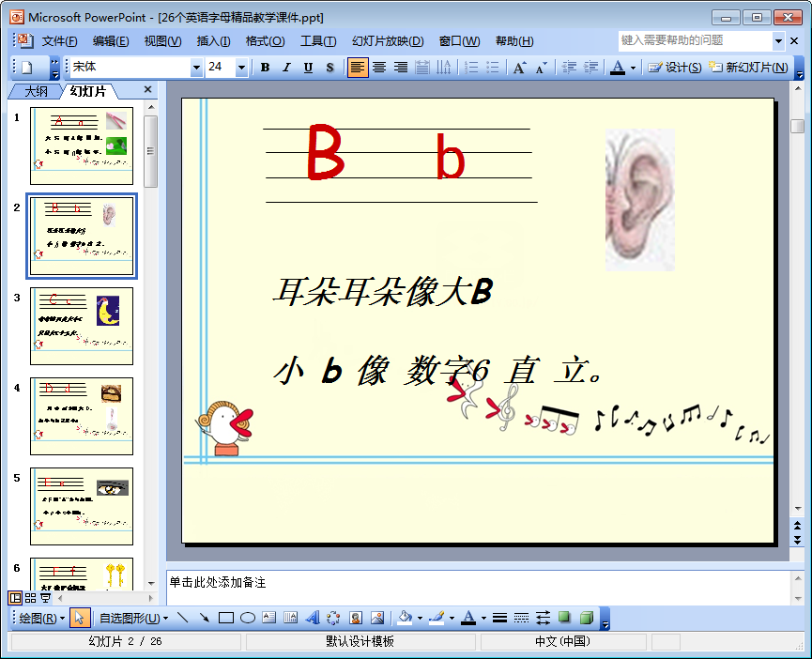Expand the help question history dropdown
The width and height of the screenshot is (812, 659).
(778, 41)
